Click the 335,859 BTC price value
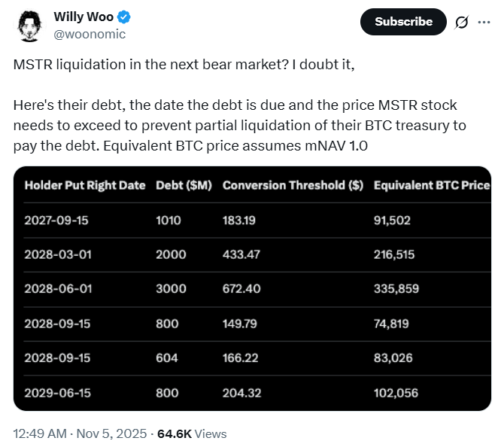This screenshot has width=504, height=447. pyautogui.click(x=396, y=289)
